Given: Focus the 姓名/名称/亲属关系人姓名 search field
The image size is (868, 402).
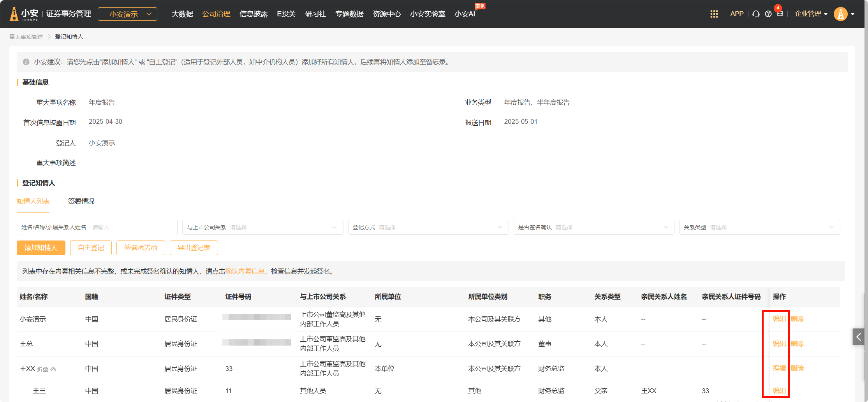Looking at the screenshot, I should 132,227.
